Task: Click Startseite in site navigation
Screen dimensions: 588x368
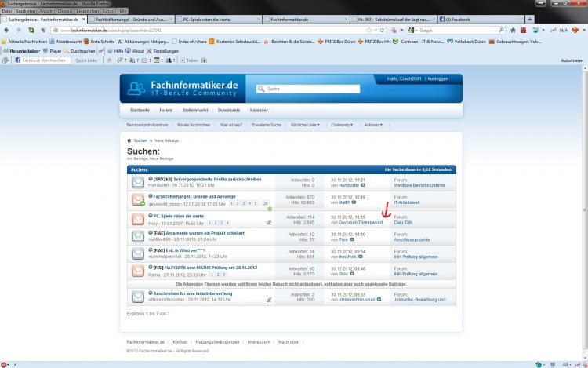Action: (x=140, y=111)
